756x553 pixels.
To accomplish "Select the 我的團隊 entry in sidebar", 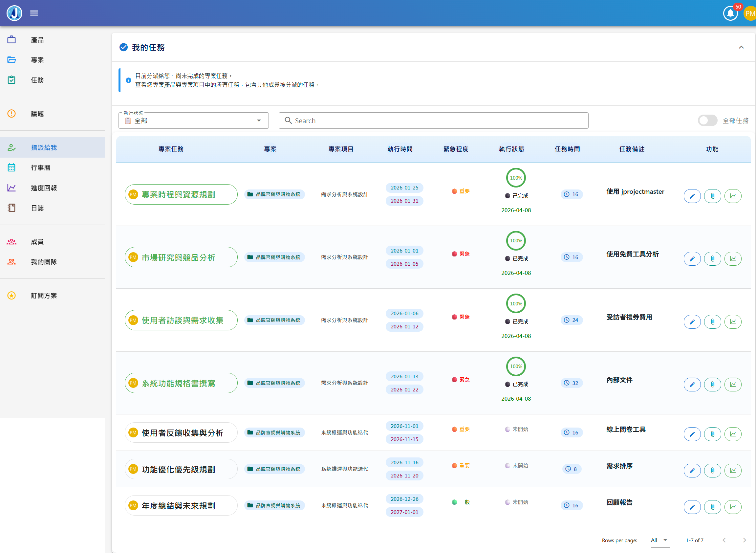I will click(x=44, y=262).
